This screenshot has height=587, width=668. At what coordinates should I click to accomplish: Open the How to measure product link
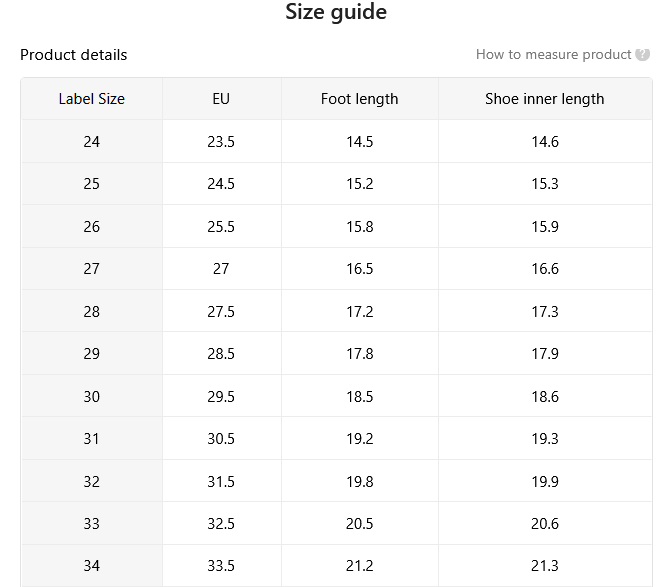[x=553, y=55]
